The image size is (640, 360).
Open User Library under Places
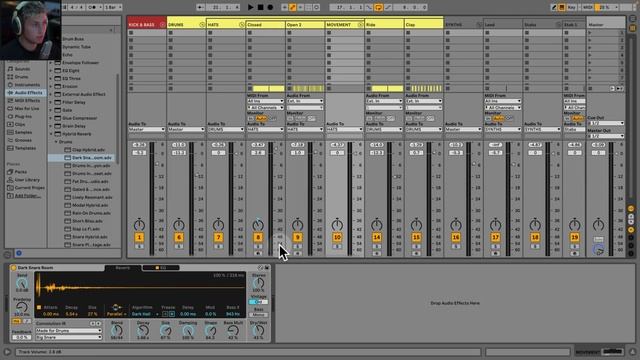point(27,180)
